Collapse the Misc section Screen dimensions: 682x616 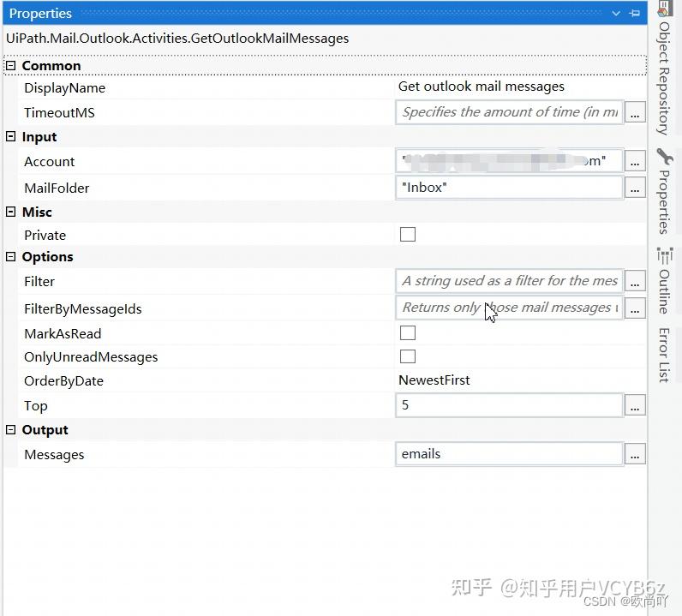(10, 212)
